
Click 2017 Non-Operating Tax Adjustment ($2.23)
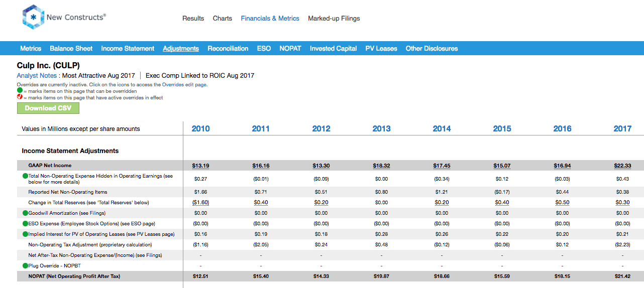pyautogui.click(x=622, y=245)
